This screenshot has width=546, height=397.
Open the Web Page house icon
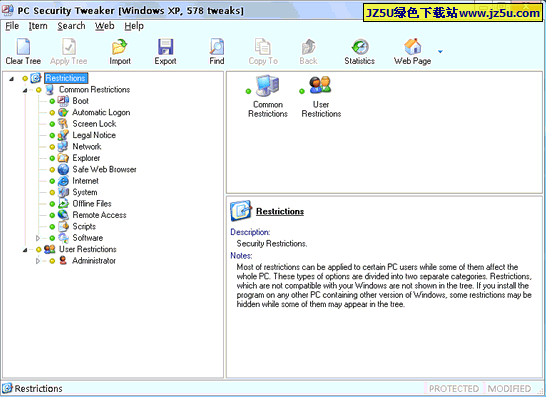tap(413, 47)
